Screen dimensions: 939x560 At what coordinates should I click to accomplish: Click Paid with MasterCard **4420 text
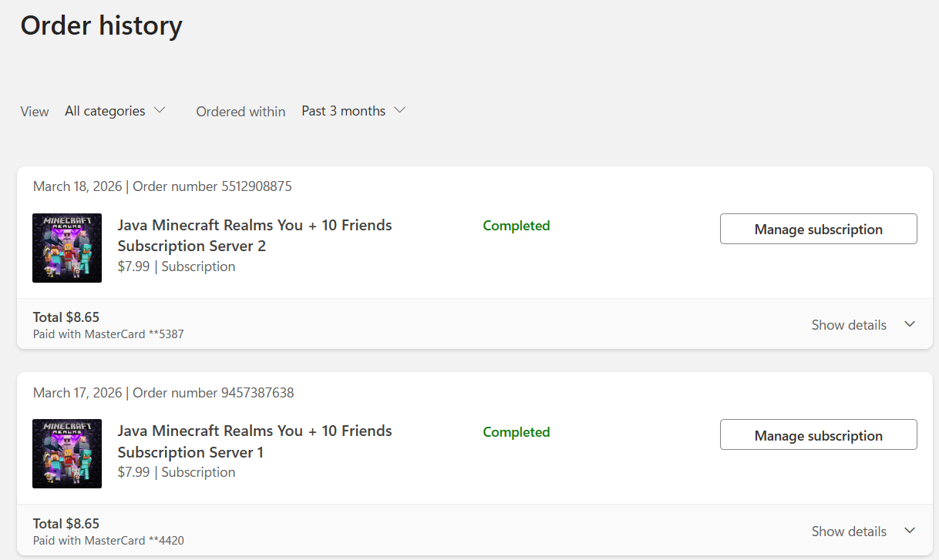[109, 540]
